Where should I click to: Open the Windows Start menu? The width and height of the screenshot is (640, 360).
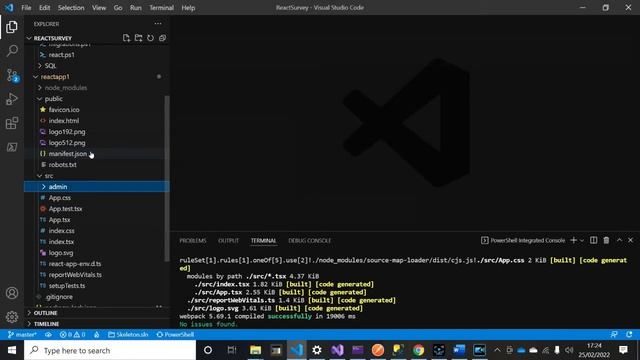[12, 350]
